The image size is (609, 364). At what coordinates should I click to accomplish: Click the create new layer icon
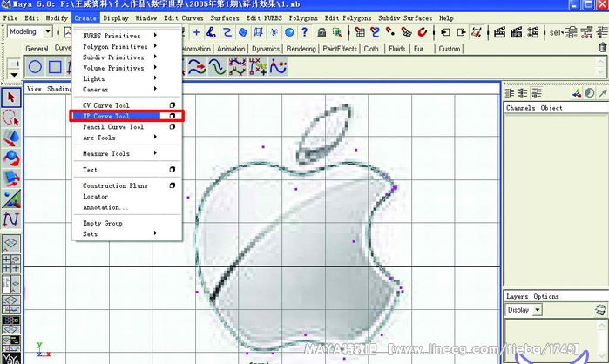point(600,310)
